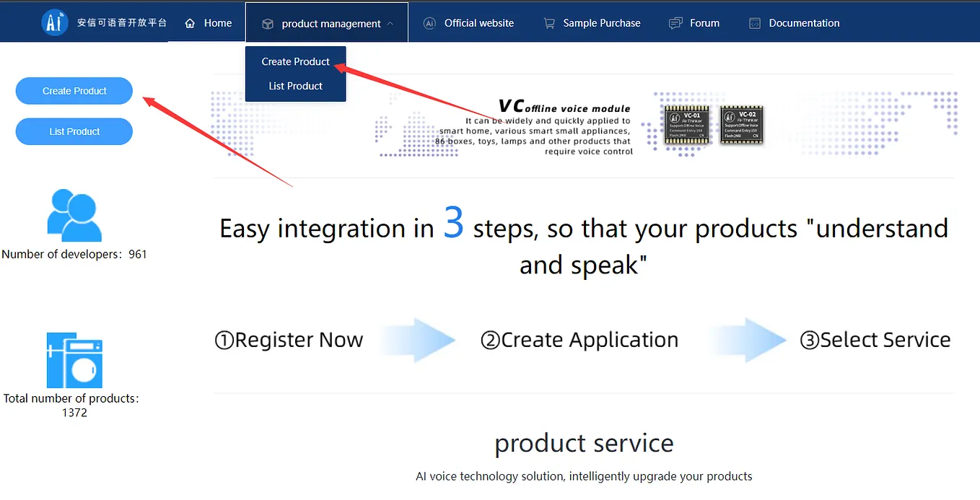Viewport: 980px width, 500px height.
Task: Click the developers group icon
Action: pos(73,214)
